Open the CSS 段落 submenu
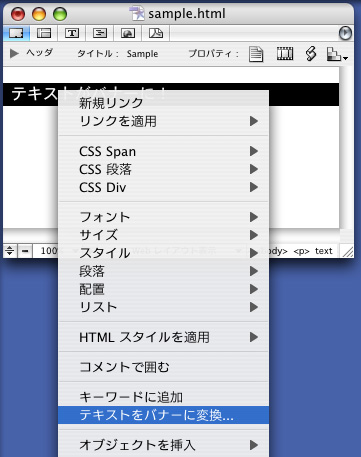Screen dimensions: 361x457 coord(163,169)
